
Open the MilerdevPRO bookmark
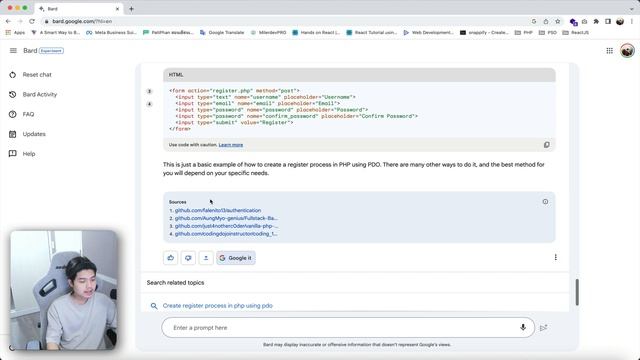click(x=268, y=32)
